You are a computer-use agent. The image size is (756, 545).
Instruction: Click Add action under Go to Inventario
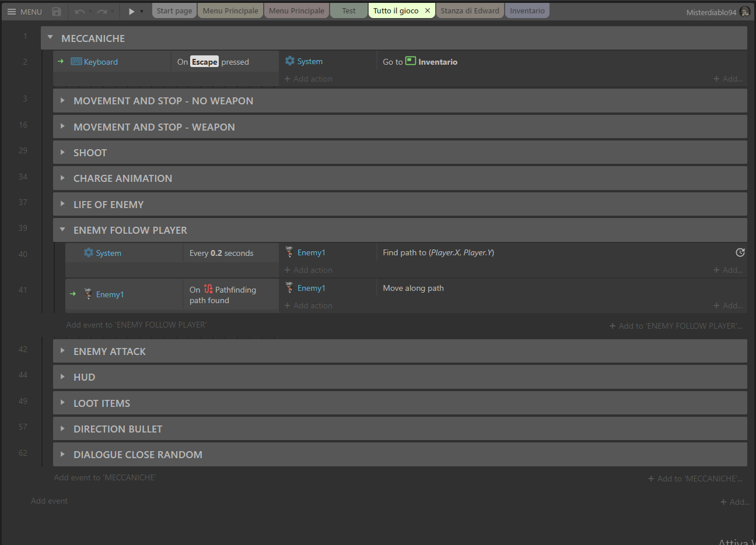[309, 79]
